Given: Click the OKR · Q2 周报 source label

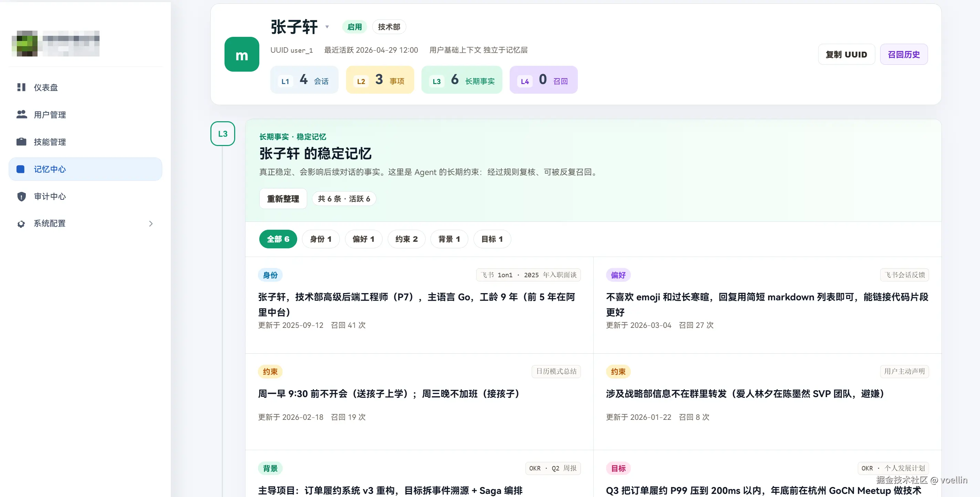Looking at the screenshot, I should [x=553, y=468].
